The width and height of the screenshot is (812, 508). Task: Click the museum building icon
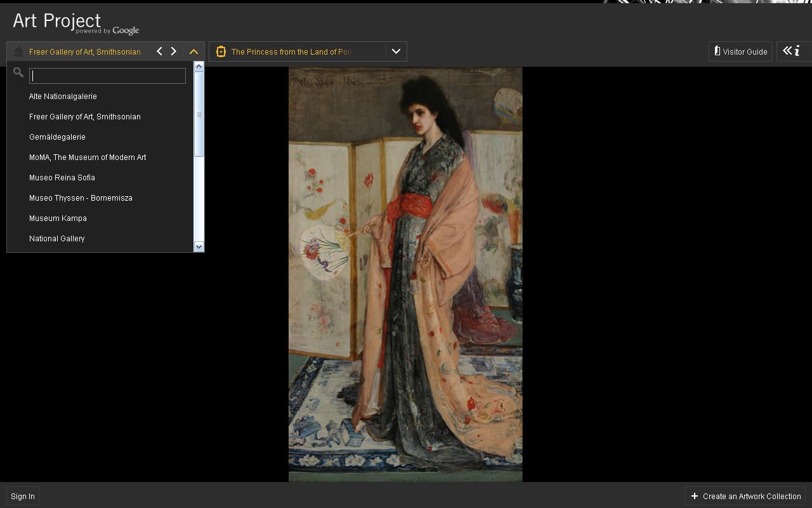[18, 51]
